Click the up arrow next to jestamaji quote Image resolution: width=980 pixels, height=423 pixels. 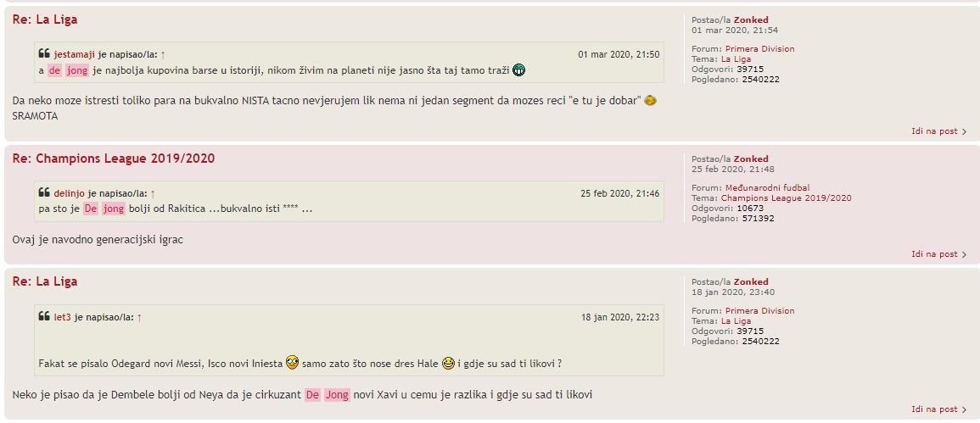pos(163,54)
